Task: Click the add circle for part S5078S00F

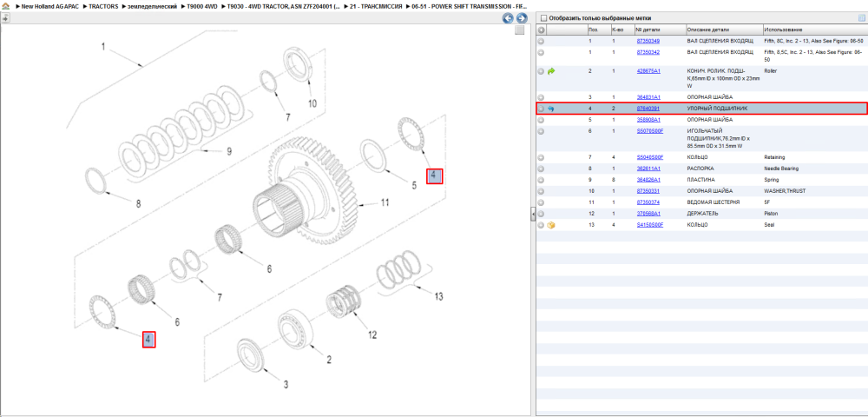Action: click(541, 130)
